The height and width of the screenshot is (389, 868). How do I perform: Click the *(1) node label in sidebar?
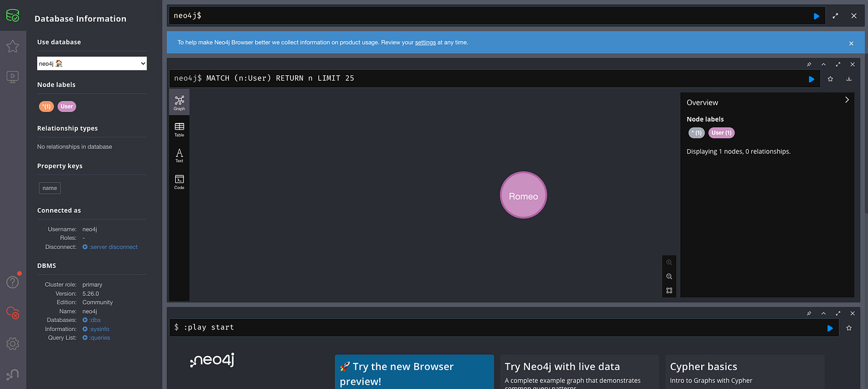point(46,107)
